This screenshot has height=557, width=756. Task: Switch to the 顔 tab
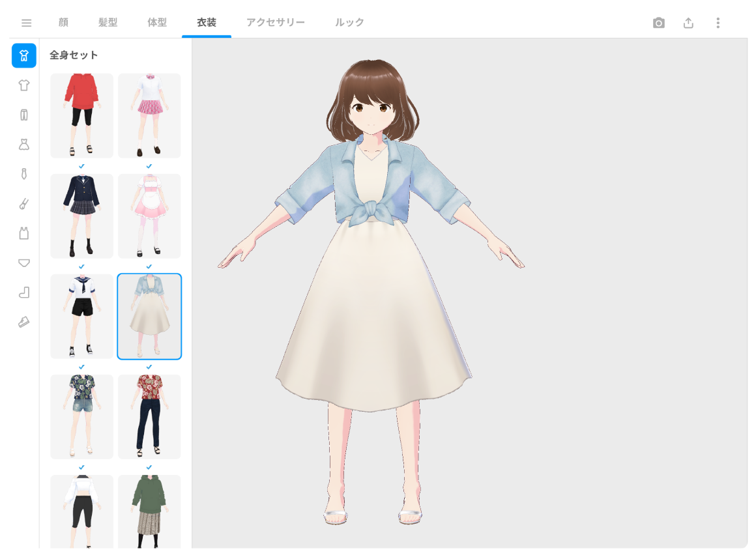click(63, 22)
